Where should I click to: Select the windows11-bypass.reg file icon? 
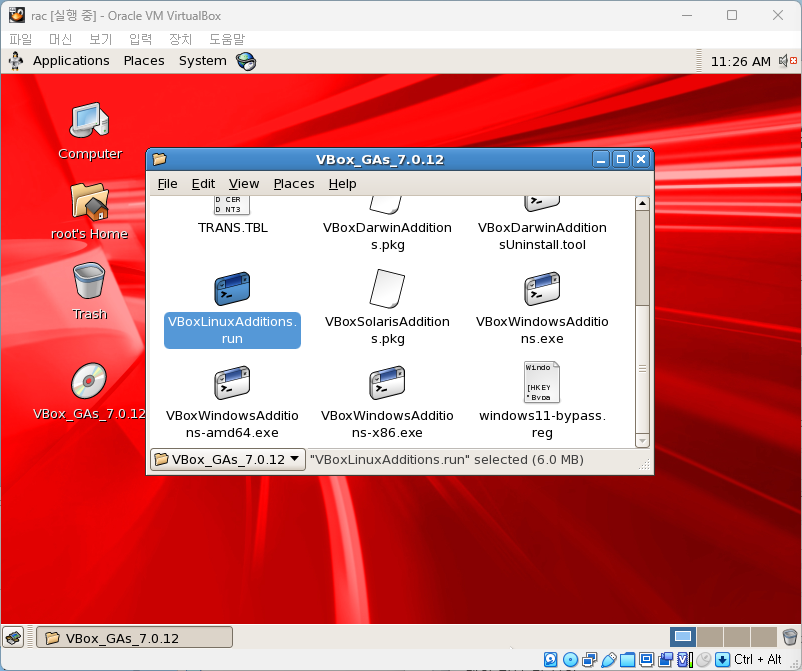point(542,382)
